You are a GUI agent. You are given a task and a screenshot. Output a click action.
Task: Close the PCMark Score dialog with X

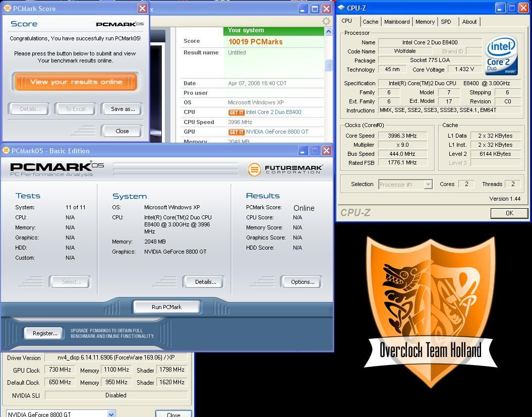[x=143, y=8]
